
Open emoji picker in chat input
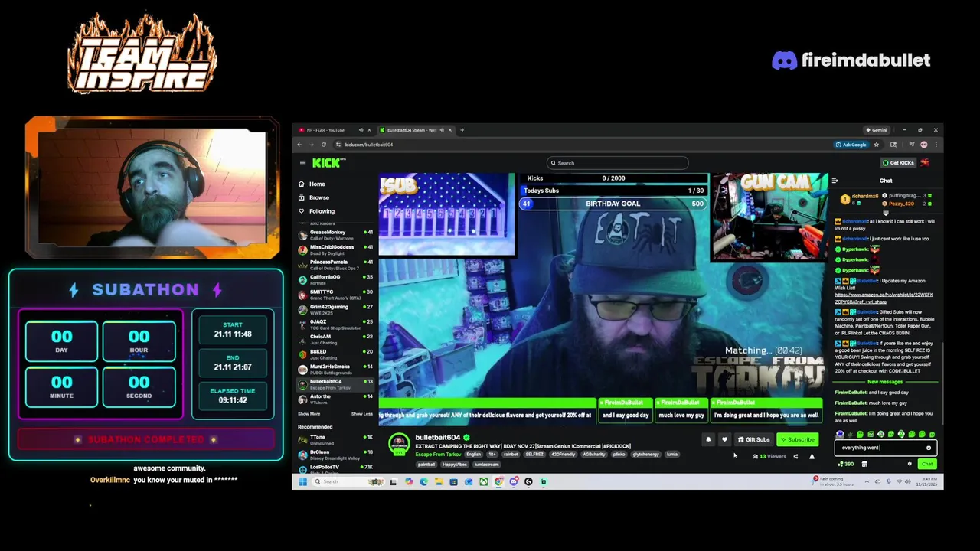point(929,448)
